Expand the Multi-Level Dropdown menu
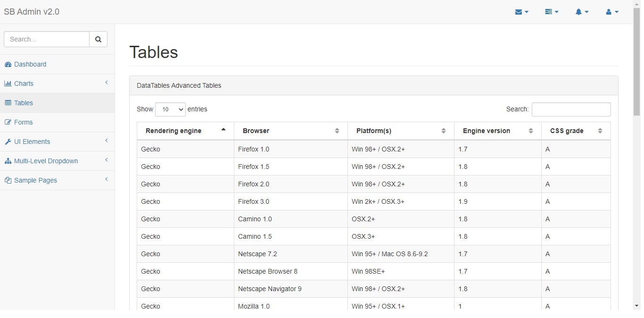644x318 pixels. (45, 160)
